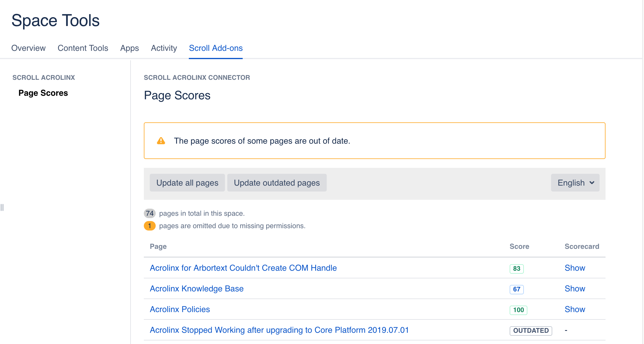Image resolution: width=644 pixels, height=344 pixels.
Task: Open the Apps tab
Action: tap(130, 48)
